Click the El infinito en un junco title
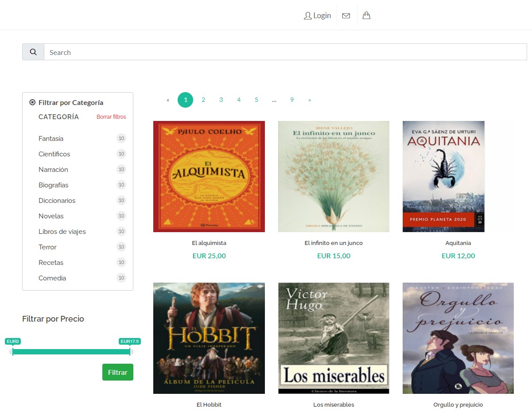The height and width of the screenshot is (412, 532). click(x=334, y=243)
